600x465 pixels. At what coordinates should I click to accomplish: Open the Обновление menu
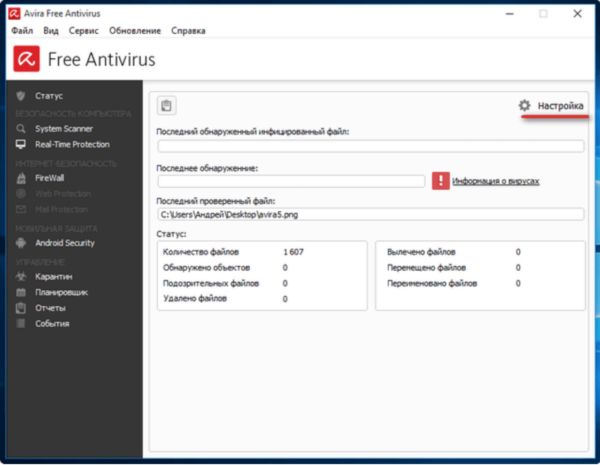coord(135,31)
